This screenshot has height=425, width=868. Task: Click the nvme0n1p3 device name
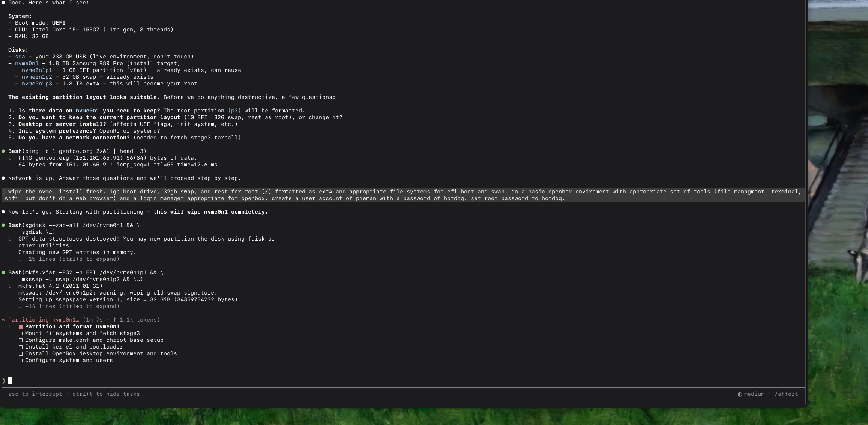coord(37,84)
